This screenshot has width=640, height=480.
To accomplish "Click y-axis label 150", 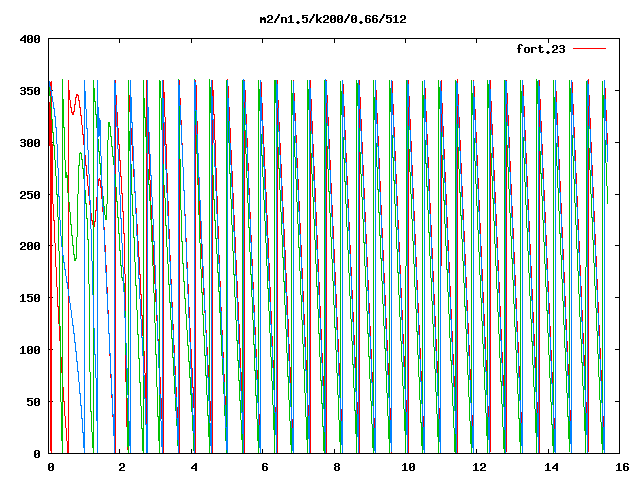I will pos(30,298).
